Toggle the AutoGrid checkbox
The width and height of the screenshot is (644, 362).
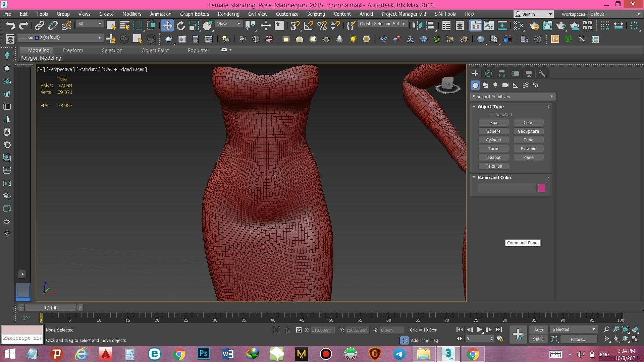click(x=492, y=115)
